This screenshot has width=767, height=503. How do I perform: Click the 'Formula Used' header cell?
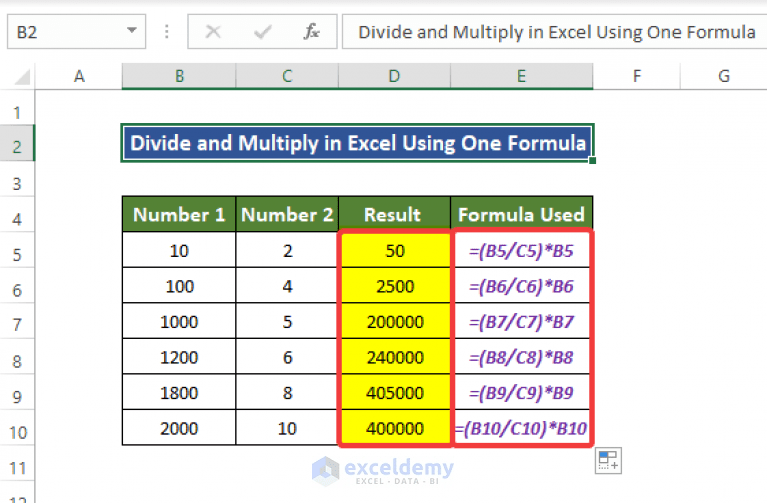click(521, 214)
